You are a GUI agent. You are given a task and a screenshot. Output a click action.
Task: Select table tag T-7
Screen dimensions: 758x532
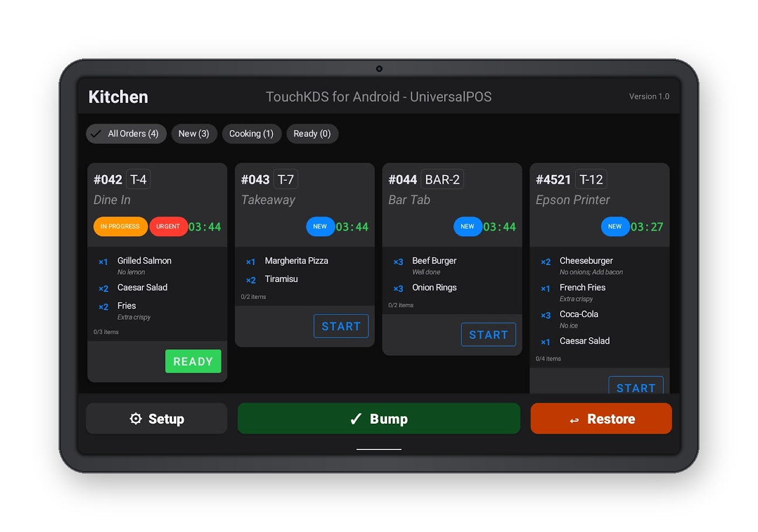pyautogui.click(x=285, y=180)
